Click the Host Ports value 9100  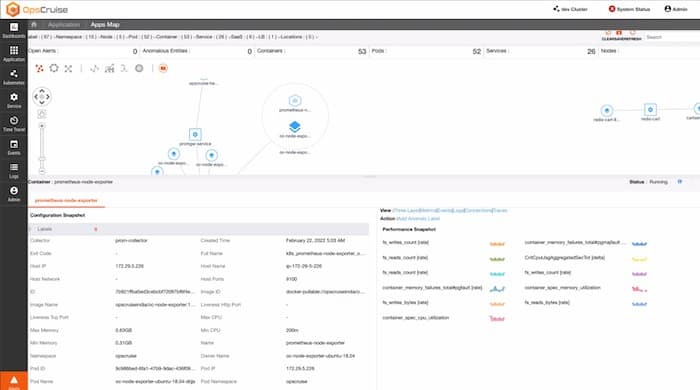(x=292, y=279)
